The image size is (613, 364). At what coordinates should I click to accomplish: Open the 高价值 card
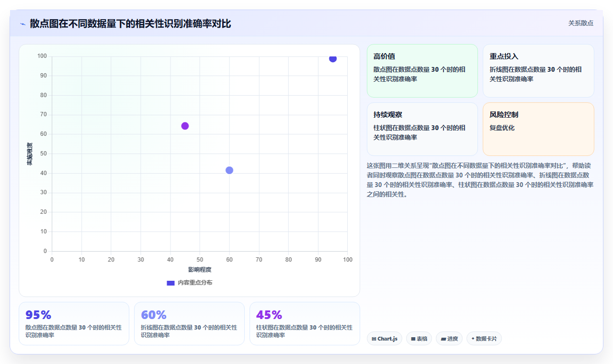pos(422,71)
